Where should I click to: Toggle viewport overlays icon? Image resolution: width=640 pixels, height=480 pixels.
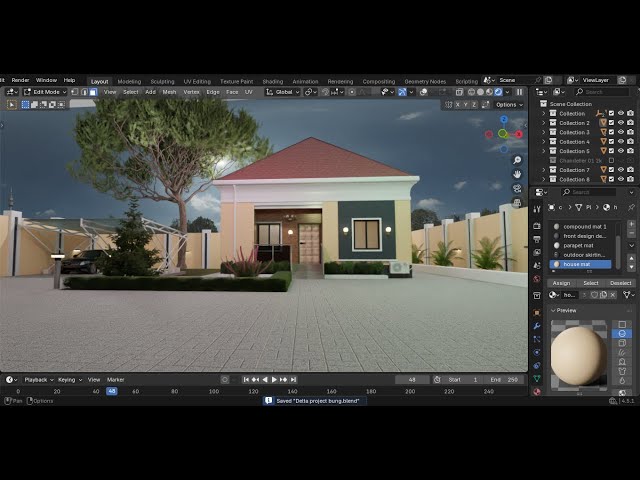tap(424, 92)
